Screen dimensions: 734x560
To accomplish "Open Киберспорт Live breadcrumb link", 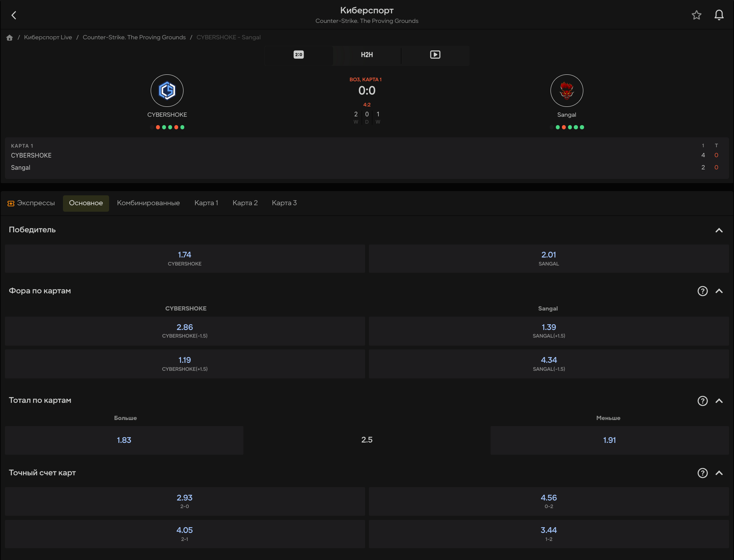I will (48, 37).
